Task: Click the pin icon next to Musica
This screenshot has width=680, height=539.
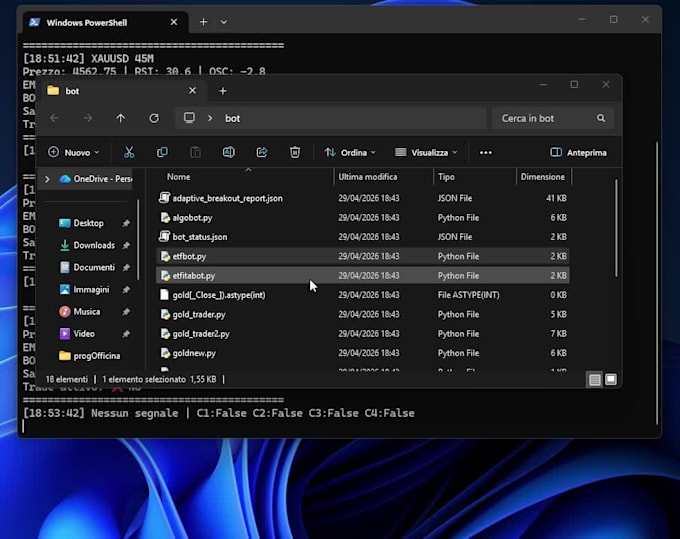Action: click(x=126, y=312)
